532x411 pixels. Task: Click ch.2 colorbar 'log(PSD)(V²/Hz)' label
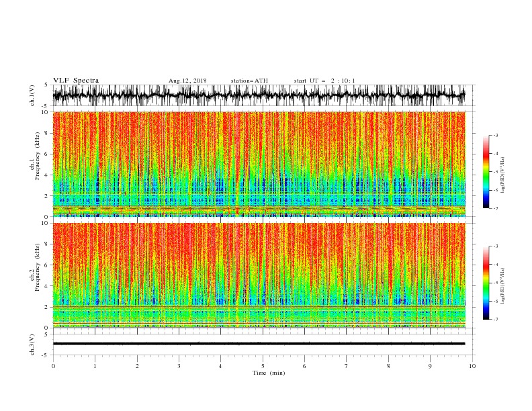(502, 286)
